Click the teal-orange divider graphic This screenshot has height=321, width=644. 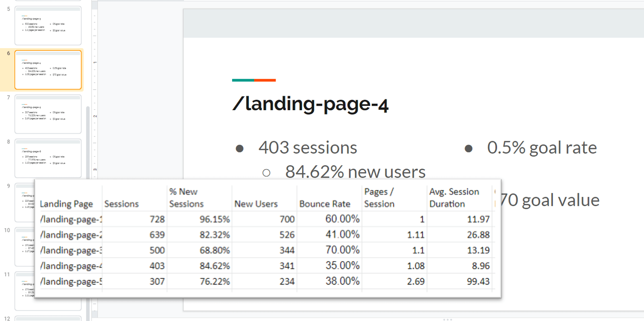pos(254,80)
